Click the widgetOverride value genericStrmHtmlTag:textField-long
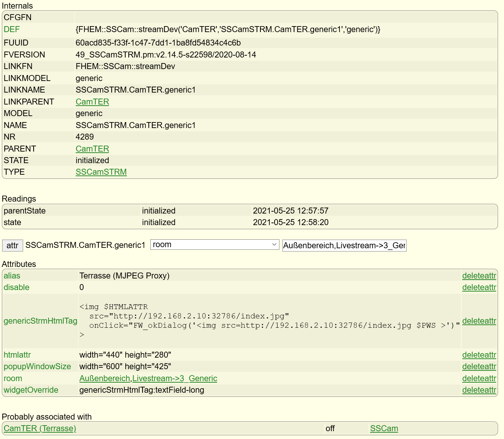This screenshot has width=504, height=439. [142, 390]
